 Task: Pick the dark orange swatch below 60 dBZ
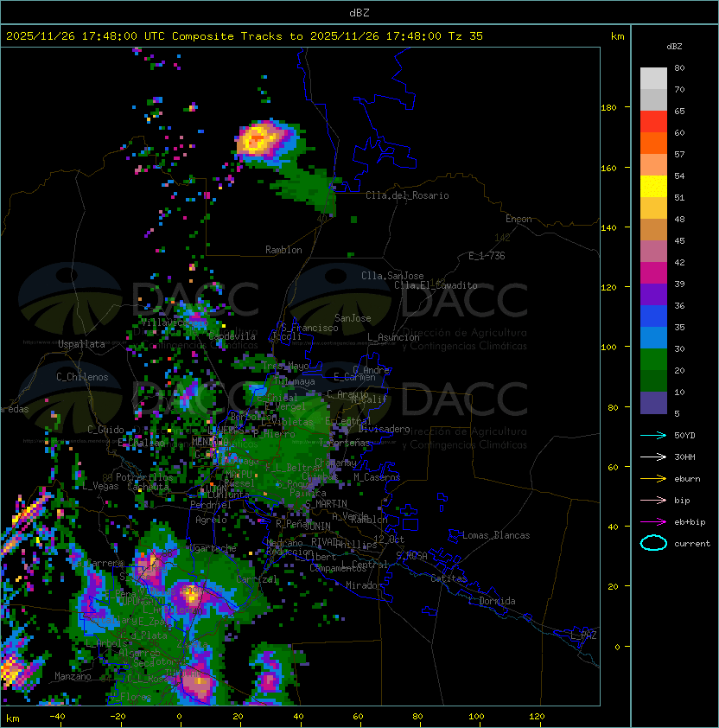(x=653, y=144)
